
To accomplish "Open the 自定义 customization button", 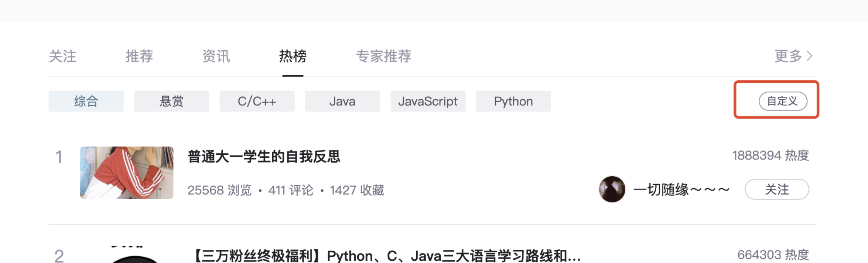I will 783,101.
